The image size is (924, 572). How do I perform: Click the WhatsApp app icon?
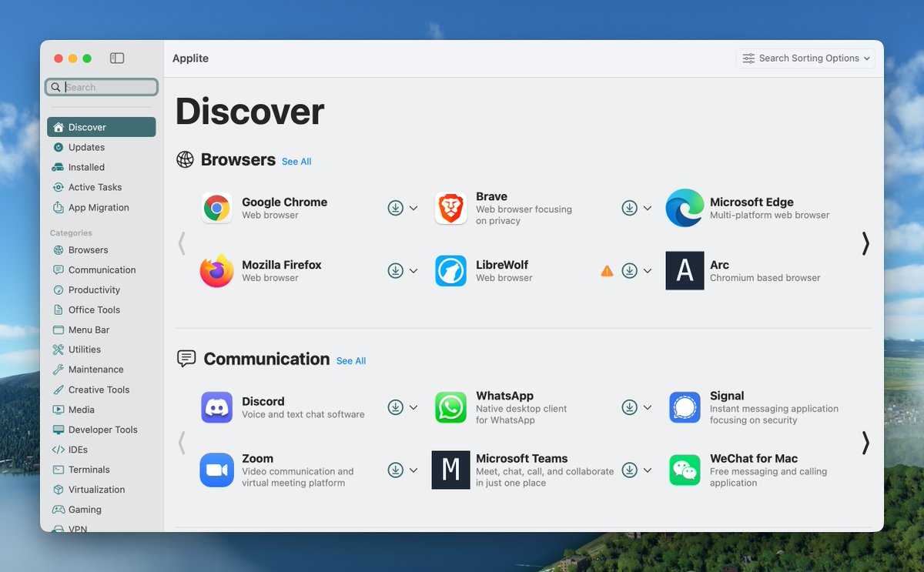pyautogui.click(x=450, y=407)
